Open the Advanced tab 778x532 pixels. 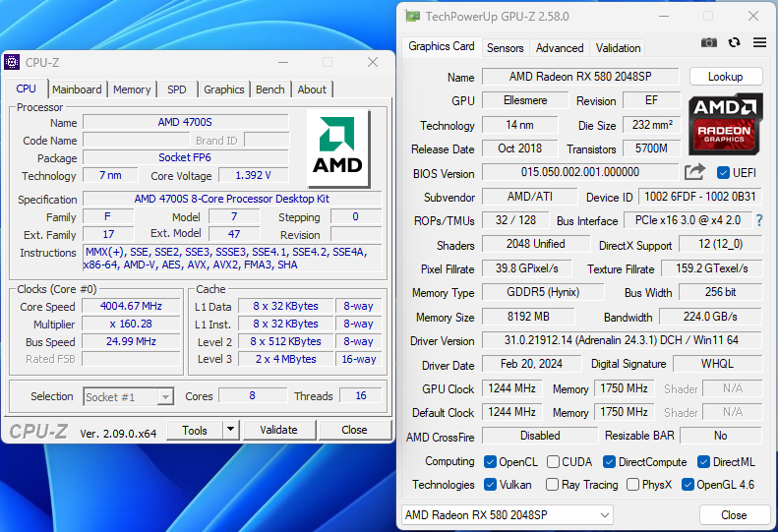pos(560,48)
